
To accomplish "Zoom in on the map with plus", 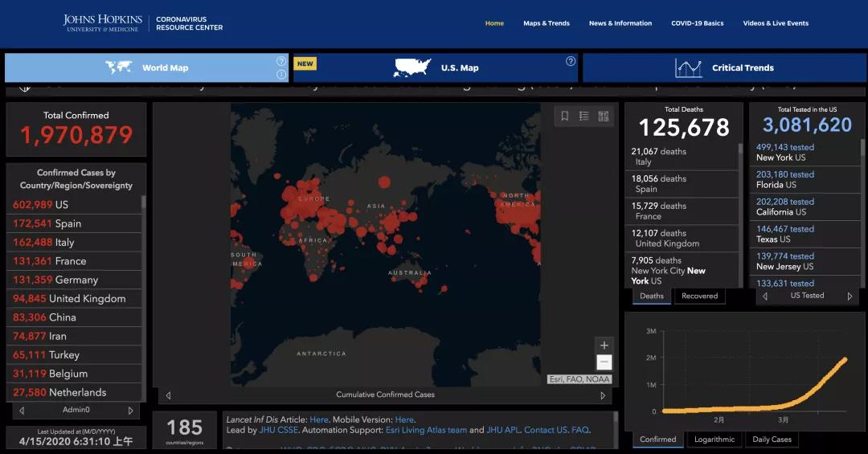I will 604,346.
